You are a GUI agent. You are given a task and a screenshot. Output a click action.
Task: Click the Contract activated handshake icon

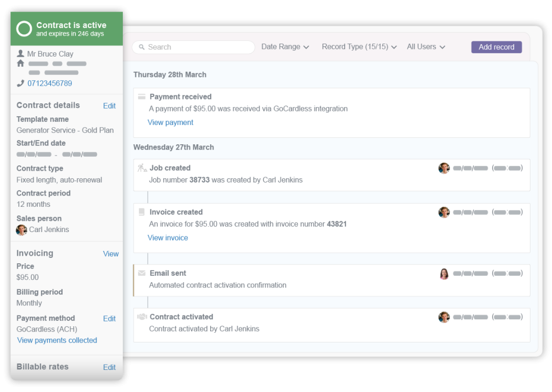[x=142, y=317]
